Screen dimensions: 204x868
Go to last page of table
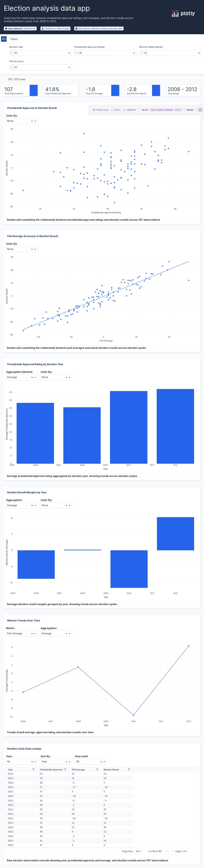coord(195,851)
